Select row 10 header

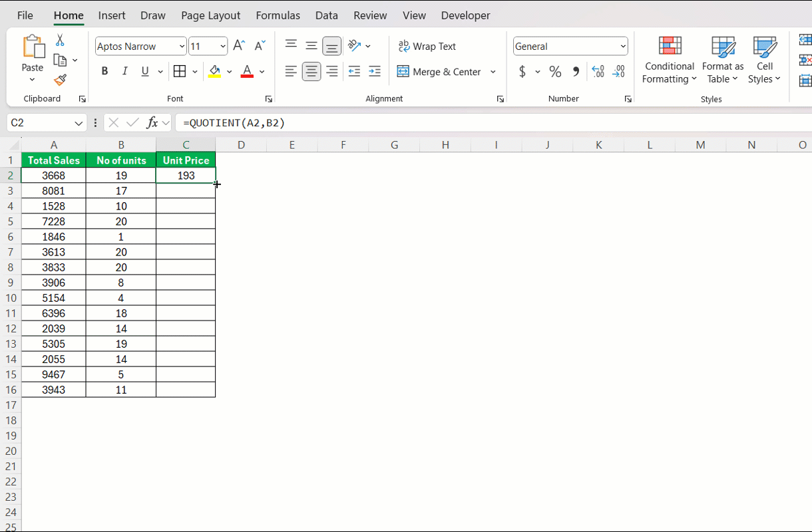11,298
